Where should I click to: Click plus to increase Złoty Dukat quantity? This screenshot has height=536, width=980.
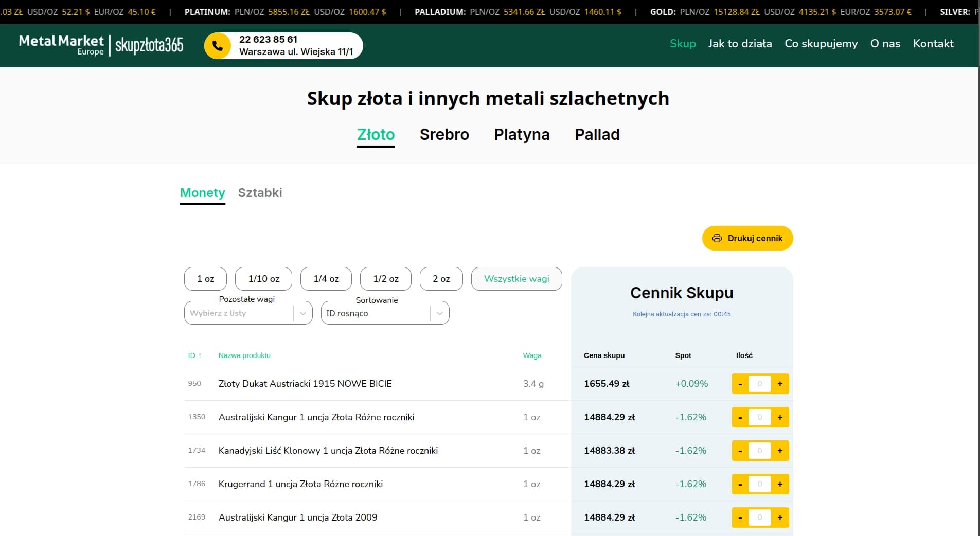pyautogui.click(x=780, y=384)
